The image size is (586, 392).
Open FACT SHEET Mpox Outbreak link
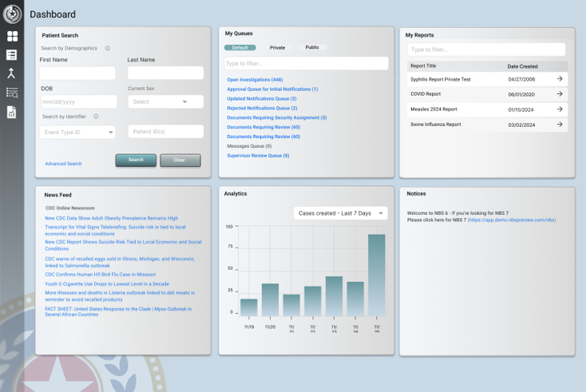click(118, 311)
